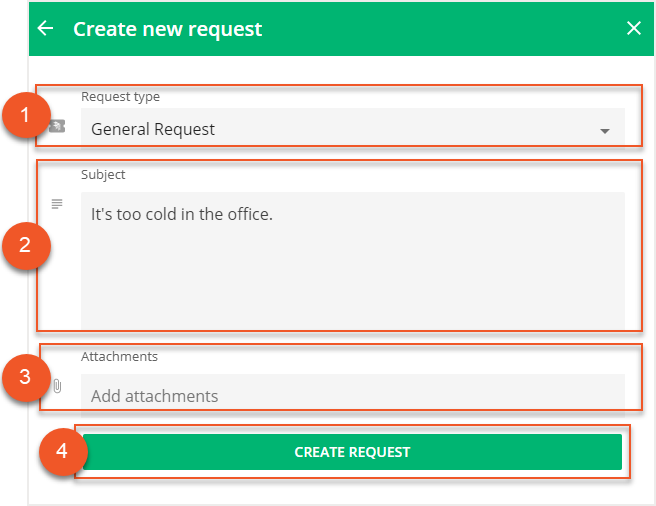Image resolution: width=656 pixels, height=506 pixels.
Task: Click the "Attachments" field label
Action: click(x=119, y=356)
